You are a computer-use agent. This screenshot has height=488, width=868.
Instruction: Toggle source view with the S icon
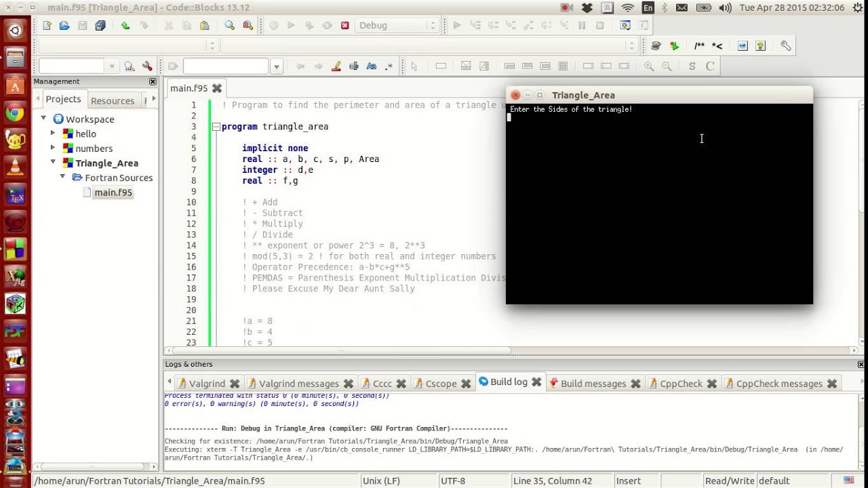click(x=692, y=66)
